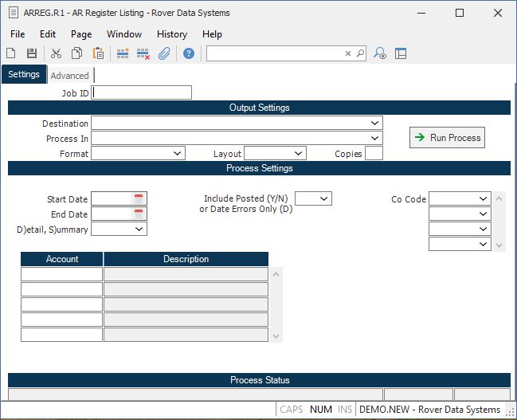The width and height of the screenshot is (517, 420).
Task: Clear the toolbar search box with X
Action: point(348,53)
